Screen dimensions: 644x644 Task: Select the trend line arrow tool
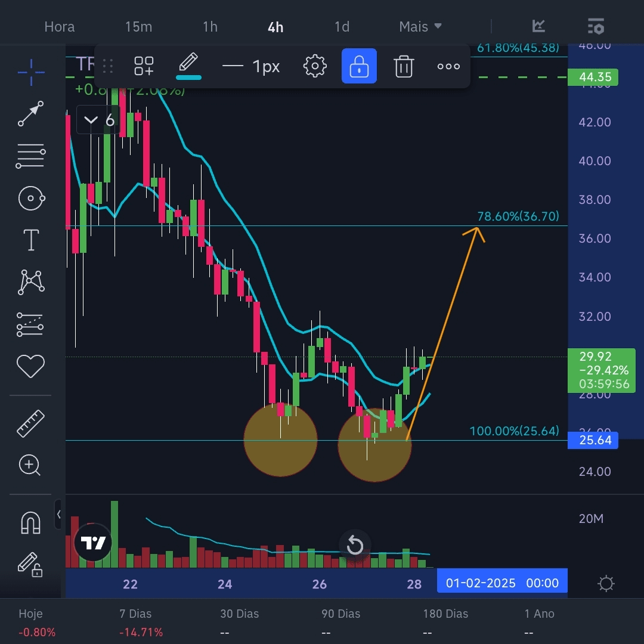(31, 113)
